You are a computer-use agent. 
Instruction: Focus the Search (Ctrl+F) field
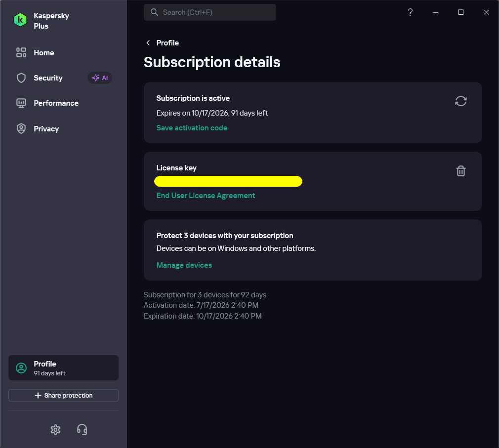click(x=209, y=12)
